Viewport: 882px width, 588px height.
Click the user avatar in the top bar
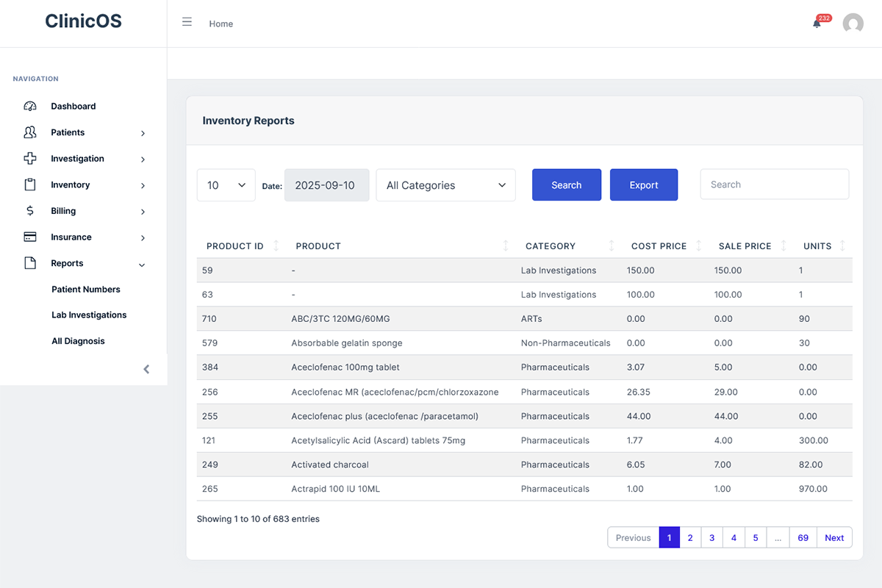click(x=853, y=23)
